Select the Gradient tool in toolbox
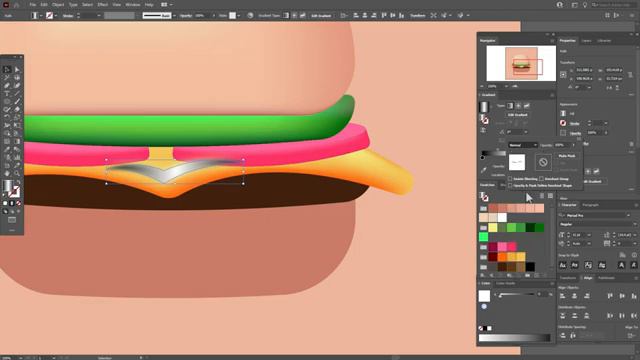 click(17, 141)
